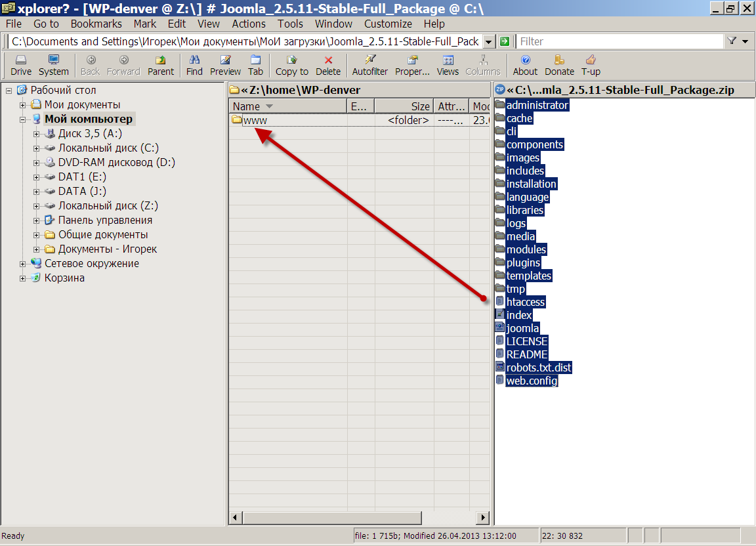Select the joomla file in zip pane

522,328
